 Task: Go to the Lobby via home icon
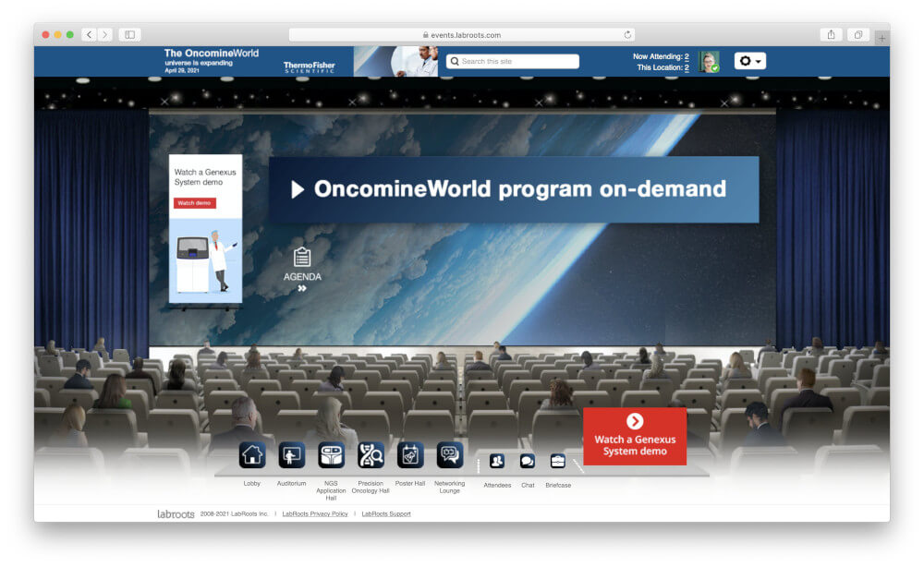[252, 455]
